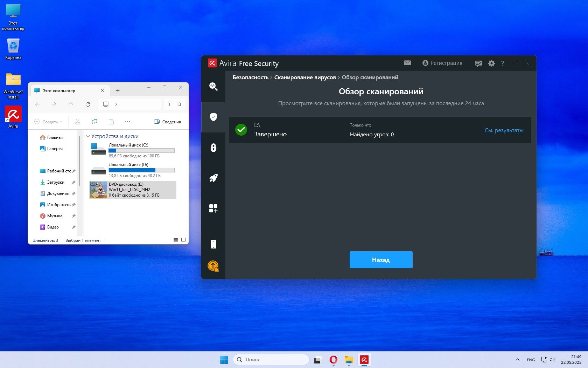Open the Avira messages envelope
Screen dimensions: 588x368
(407, 63)
